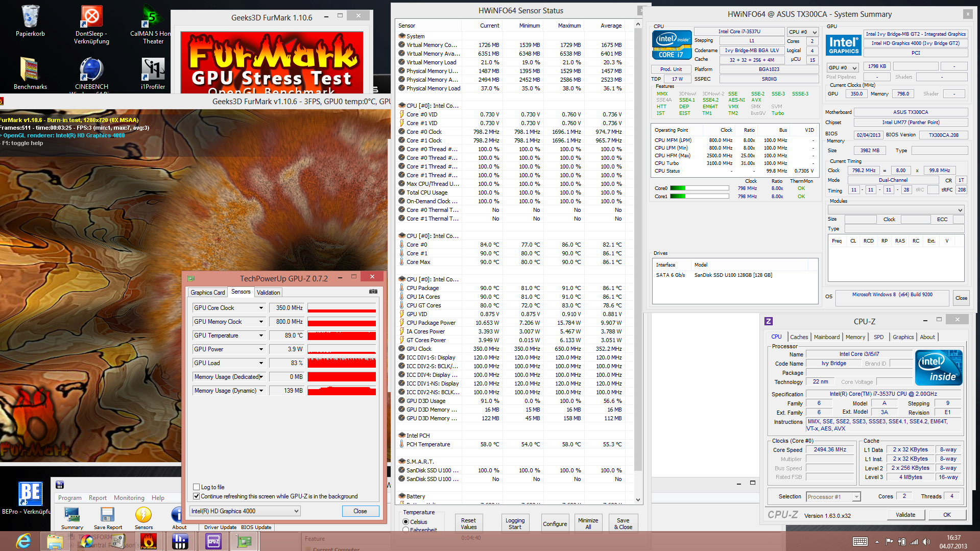Switch to GPU-Z via its taskbar icon

tap(244, 541)
